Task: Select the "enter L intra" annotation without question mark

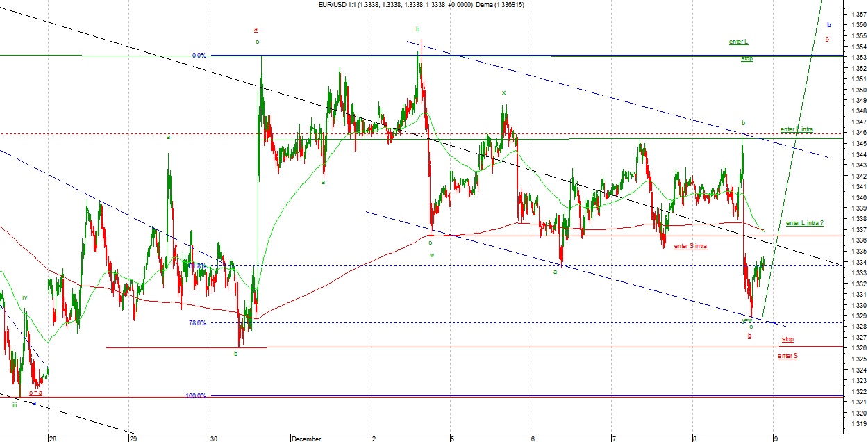Action: tap(796, 129)
